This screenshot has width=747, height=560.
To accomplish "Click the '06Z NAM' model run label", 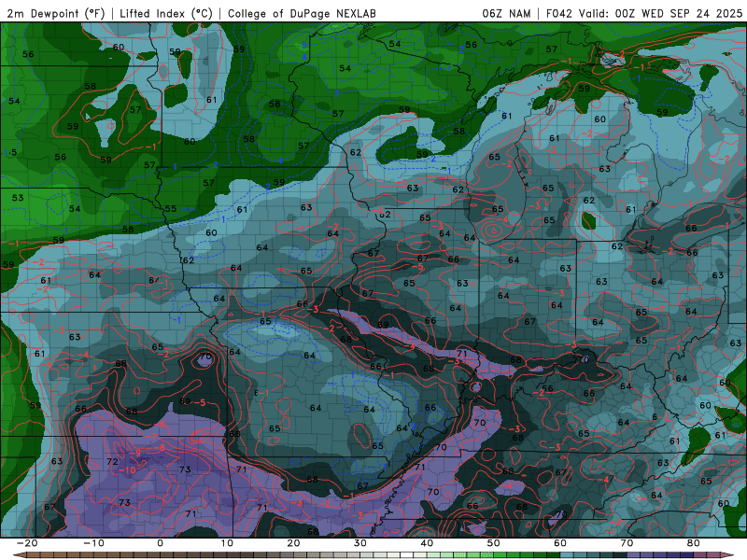I will [506, 14].
